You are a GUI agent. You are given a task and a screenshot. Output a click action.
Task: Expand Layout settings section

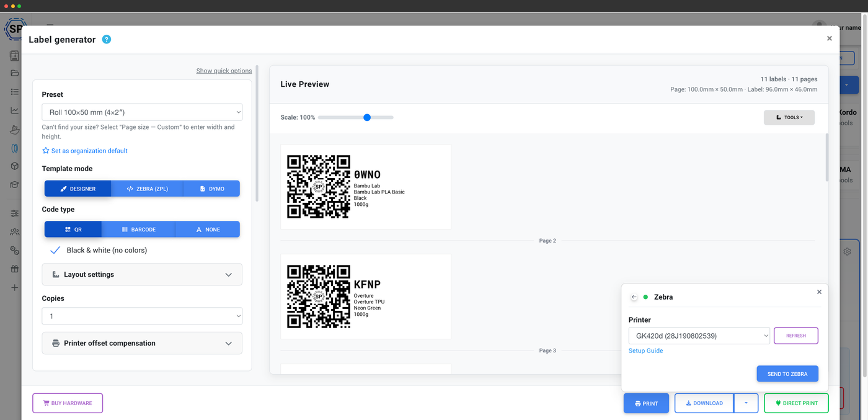(142, 274)
